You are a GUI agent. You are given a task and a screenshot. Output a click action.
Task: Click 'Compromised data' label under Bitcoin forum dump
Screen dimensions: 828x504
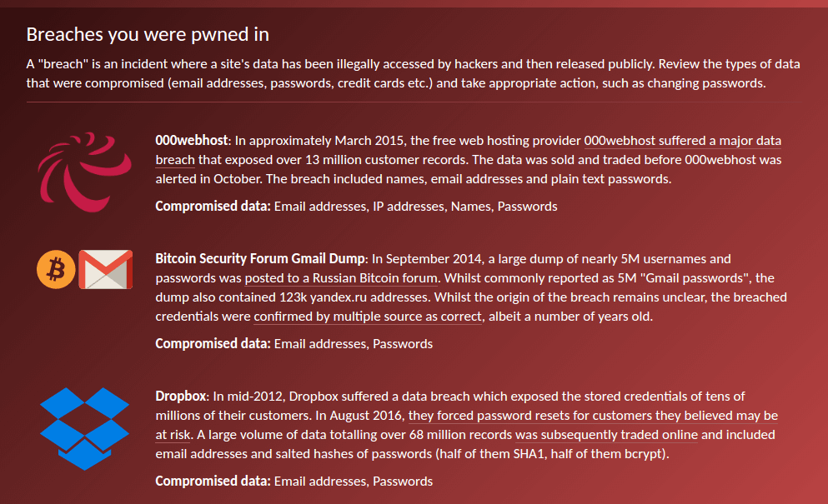[213, 343]
